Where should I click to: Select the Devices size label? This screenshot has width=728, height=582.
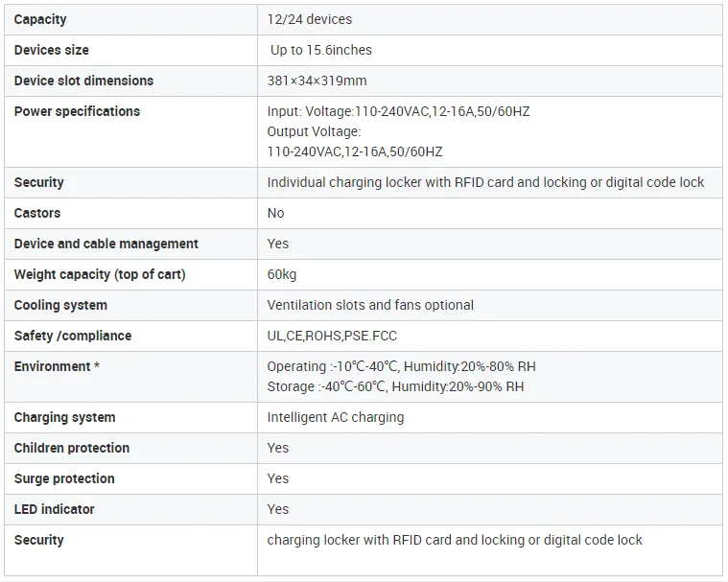click(x=51, y=50)
